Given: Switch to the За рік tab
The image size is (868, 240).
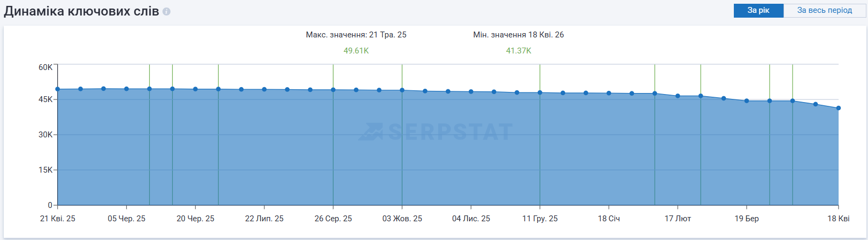Looking at the screenshot, I should (x=758, y=11).
